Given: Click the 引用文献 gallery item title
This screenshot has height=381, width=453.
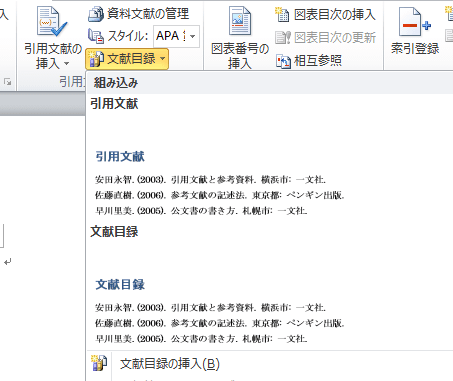Looking at the screenshot, I should (x=114, y=104).
